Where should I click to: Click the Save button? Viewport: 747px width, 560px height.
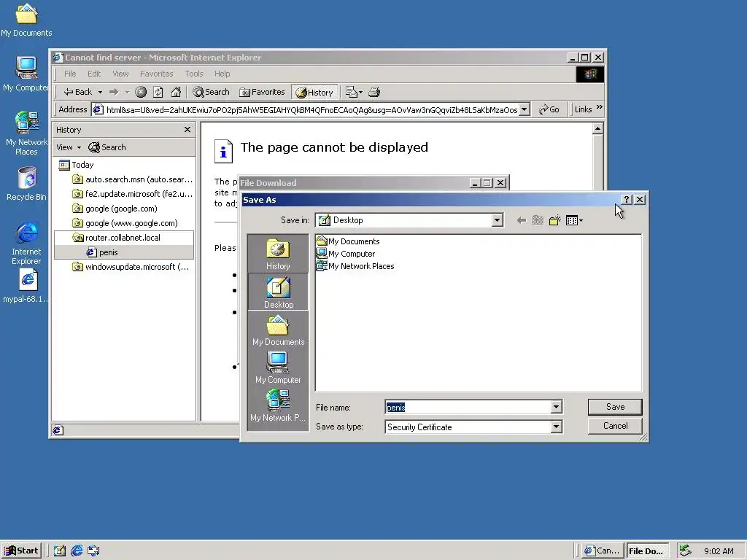pos(615,407)
